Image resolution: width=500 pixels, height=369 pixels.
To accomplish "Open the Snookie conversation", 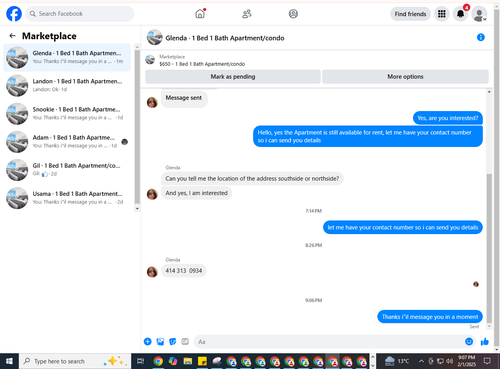I will tap(67, 113).
